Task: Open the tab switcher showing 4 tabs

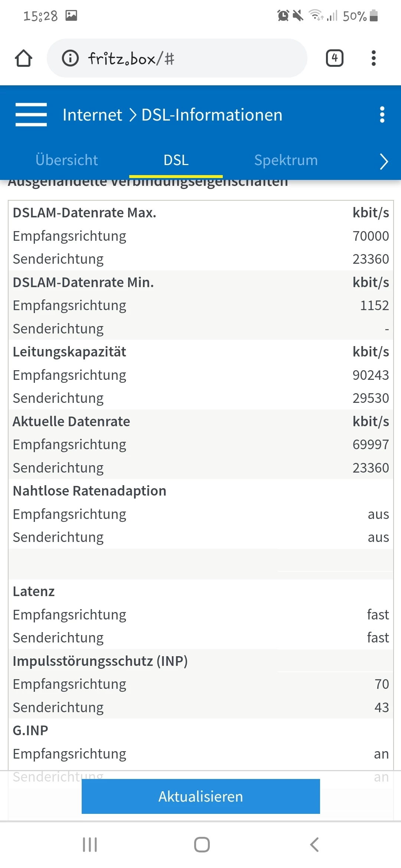Action: pos(335,58)
